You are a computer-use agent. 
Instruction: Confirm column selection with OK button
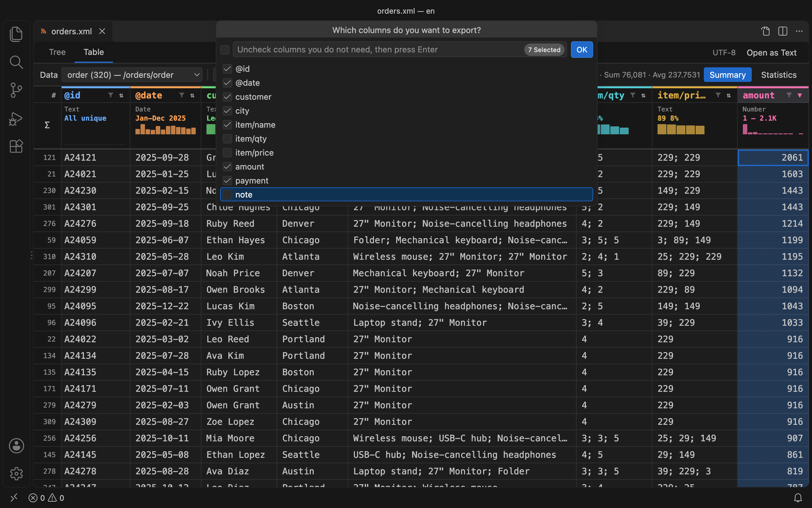581,50
